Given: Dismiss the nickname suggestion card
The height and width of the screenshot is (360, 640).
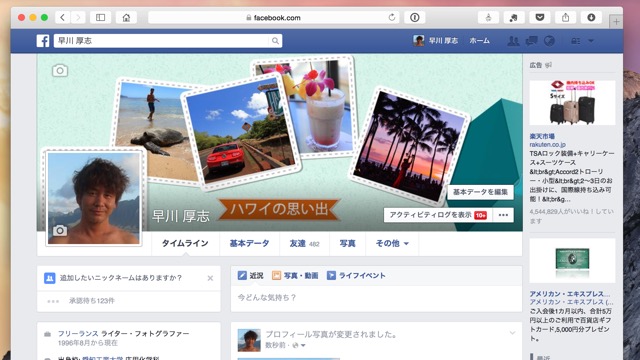Looking at the screenshot, I should [x=210, y=278].
